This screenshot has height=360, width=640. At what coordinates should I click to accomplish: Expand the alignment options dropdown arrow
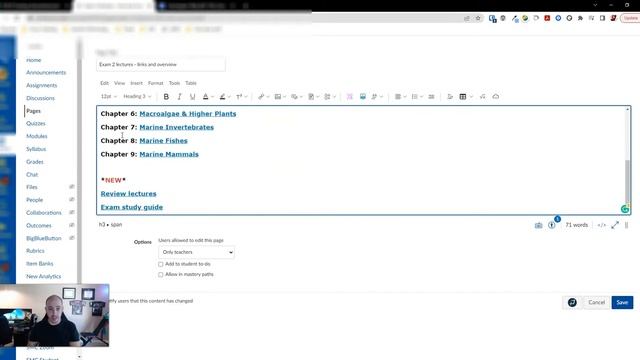pos(404,97)
